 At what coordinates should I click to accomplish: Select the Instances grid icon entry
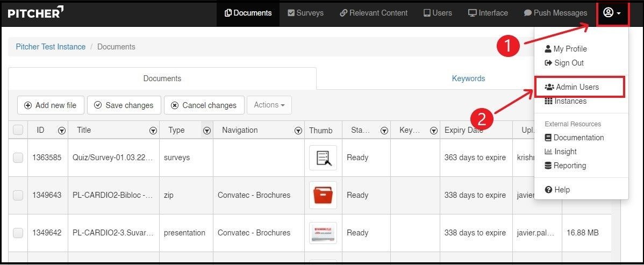[566, 101]
